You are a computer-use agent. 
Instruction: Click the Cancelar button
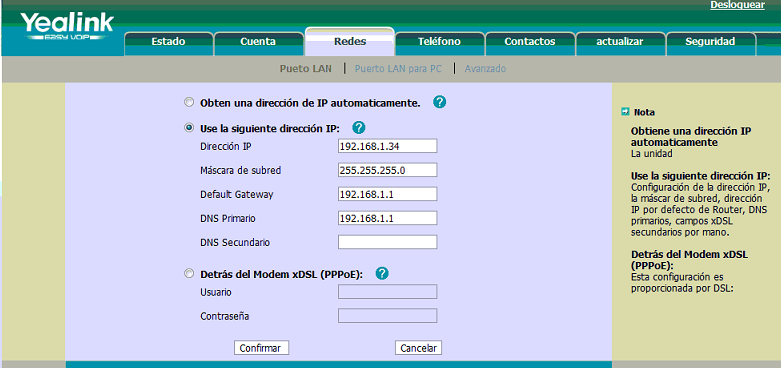point(418,348)
